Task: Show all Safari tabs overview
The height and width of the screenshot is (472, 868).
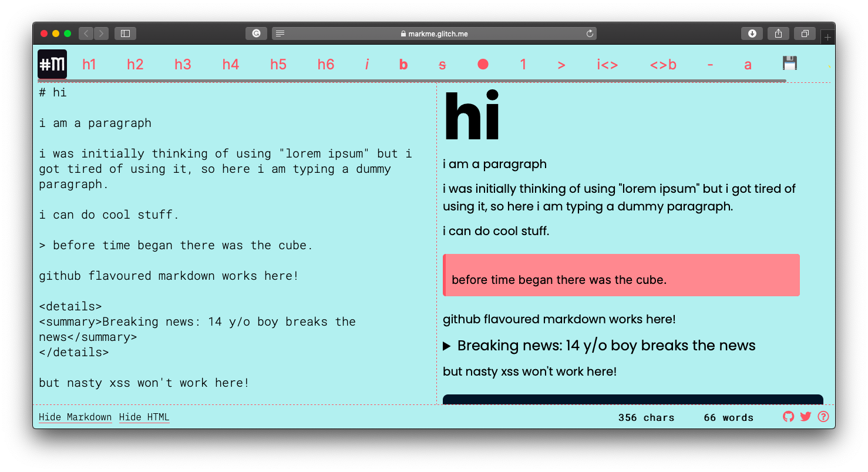Action: pyautogui.click(x=805, y=34)
